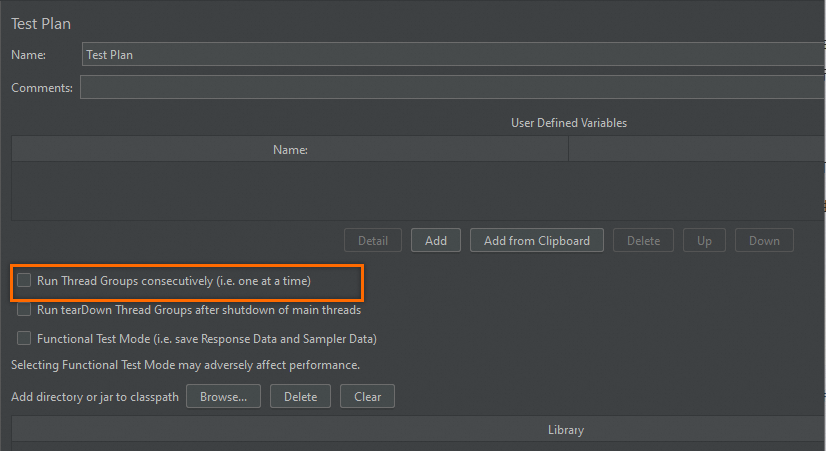
Task: Click the blank column header right of Name
Action: 696,150
